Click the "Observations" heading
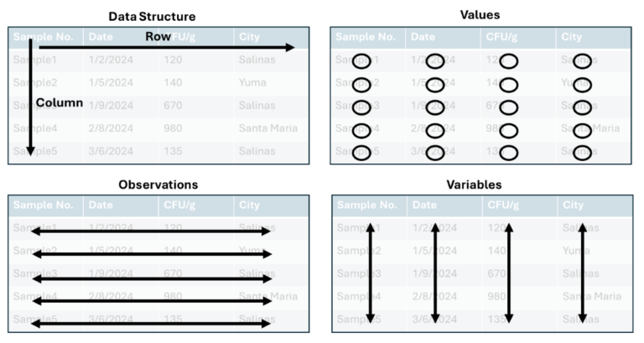 click(158, 184)
